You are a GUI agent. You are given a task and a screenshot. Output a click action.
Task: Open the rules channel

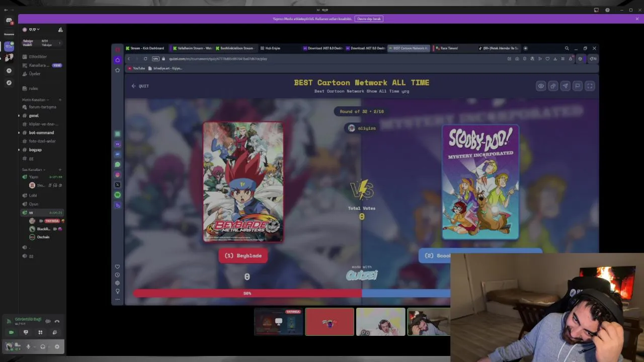[42, 88]
